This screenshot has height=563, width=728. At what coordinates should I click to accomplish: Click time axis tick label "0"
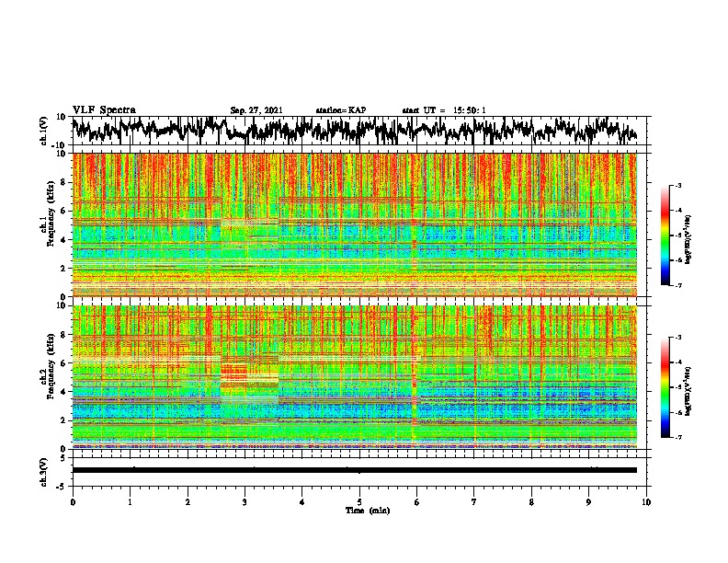click(x=73, y=502)
